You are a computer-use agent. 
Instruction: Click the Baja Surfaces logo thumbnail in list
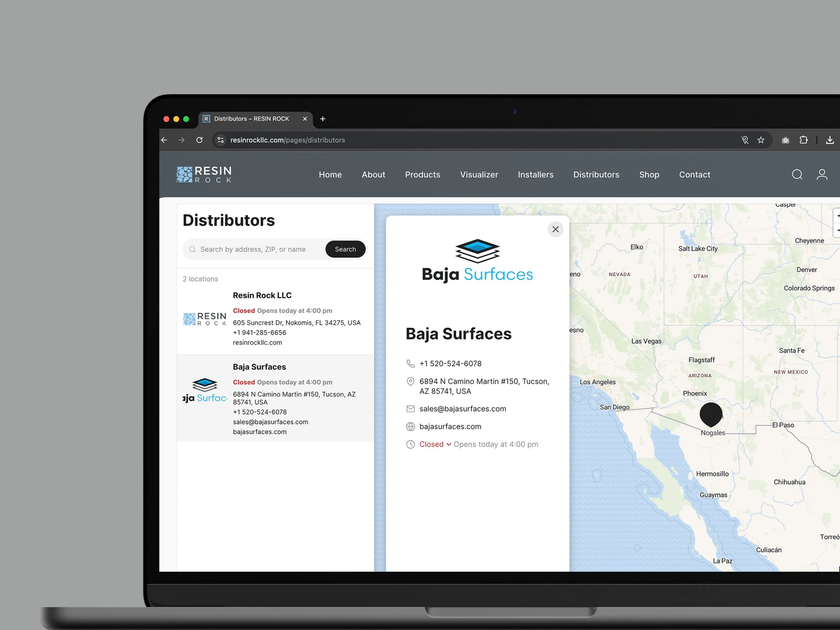click(205, 390)
